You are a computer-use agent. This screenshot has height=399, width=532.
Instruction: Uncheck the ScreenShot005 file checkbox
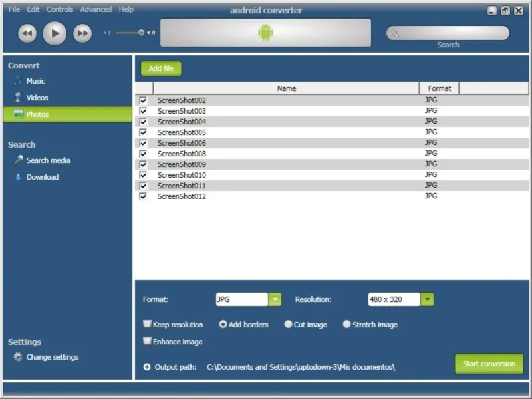tap(143, 132)
